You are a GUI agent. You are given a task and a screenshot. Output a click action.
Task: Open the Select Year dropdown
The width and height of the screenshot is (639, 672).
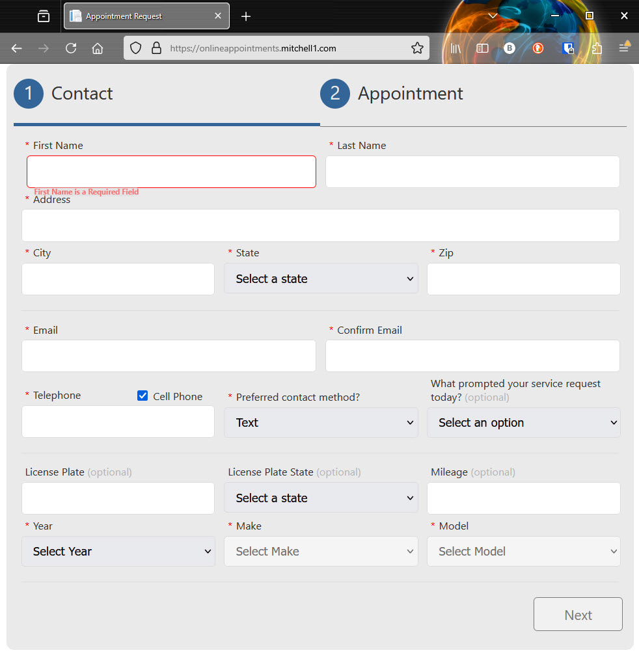click(x=118, y=552)
